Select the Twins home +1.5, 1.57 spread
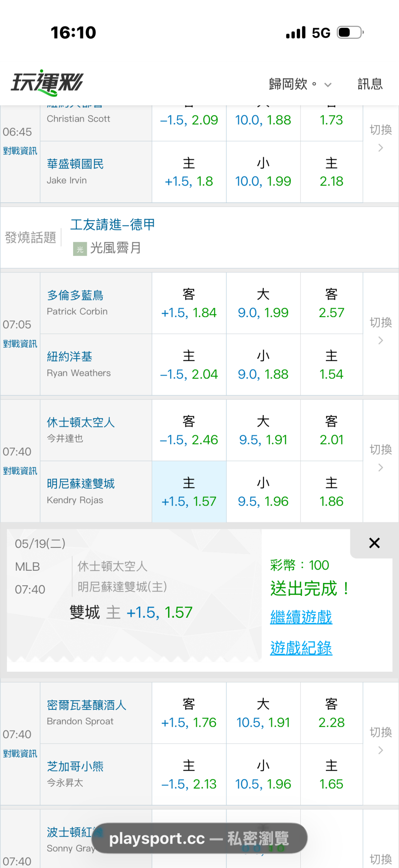 pos(189,492)
